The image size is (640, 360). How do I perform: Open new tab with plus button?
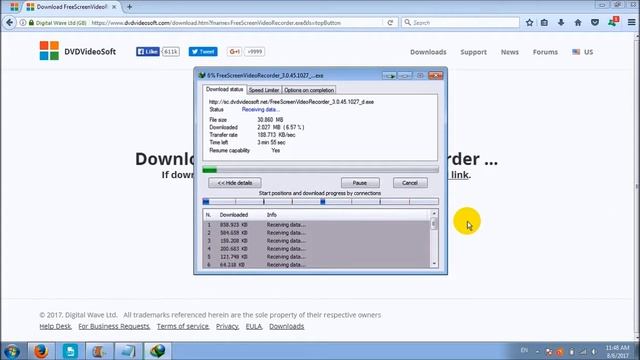(x=129, y=7)
